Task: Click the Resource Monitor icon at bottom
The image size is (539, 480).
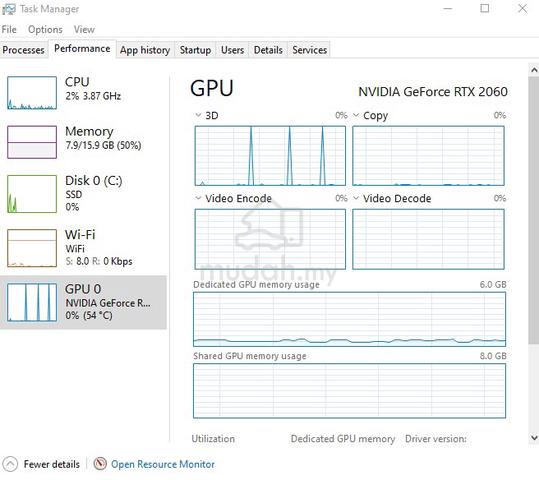Action: 100,463
